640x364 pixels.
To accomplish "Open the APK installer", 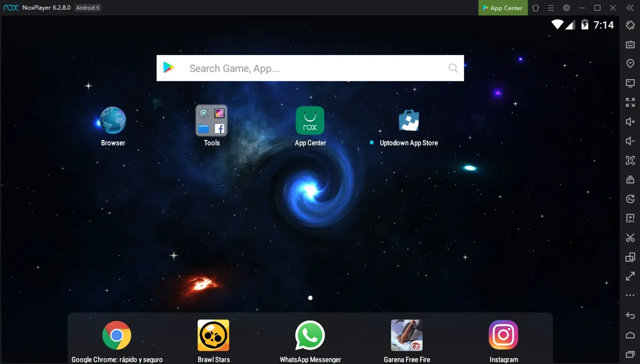I will point(630,218).
